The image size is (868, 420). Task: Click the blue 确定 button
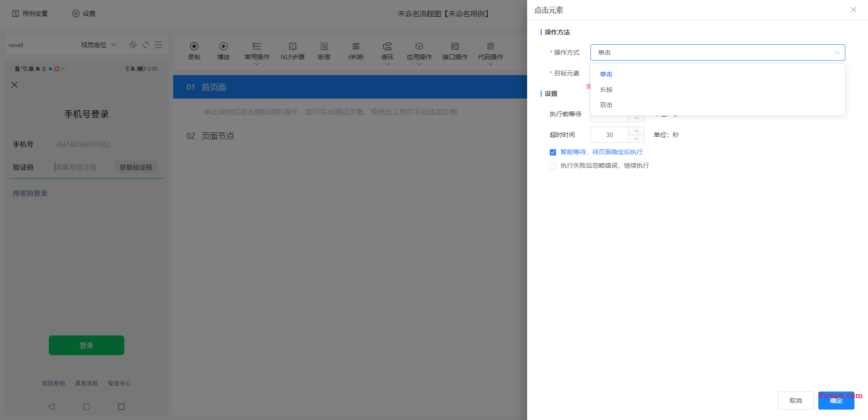(836, 401)
